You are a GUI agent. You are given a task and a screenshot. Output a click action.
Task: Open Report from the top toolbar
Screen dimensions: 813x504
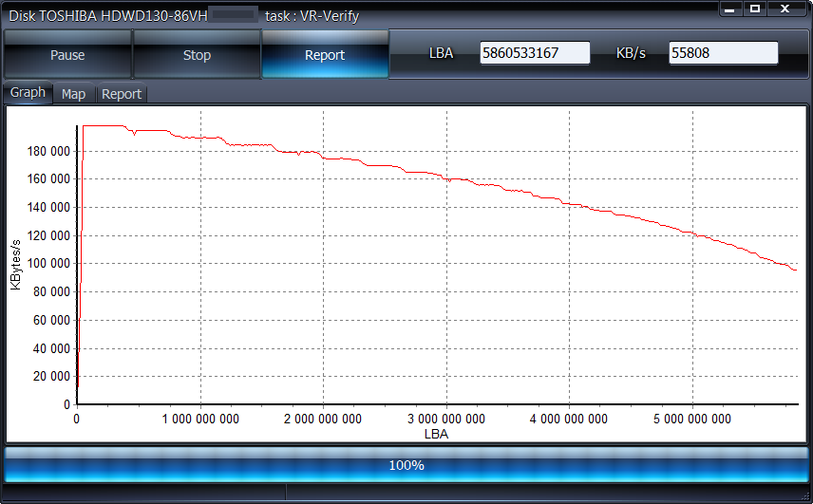(x=325, y=55)
